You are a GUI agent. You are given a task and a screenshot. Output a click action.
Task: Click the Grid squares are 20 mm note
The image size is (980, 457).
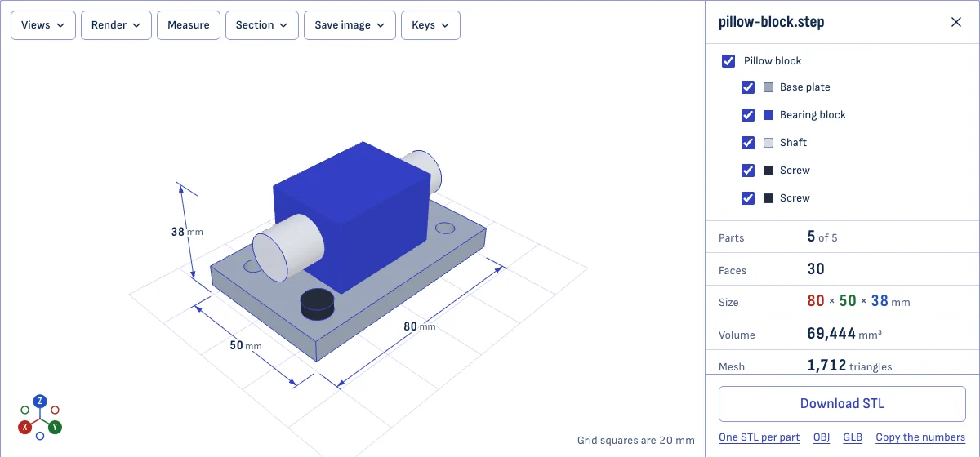pyautogui.click(x=636, y=441)
